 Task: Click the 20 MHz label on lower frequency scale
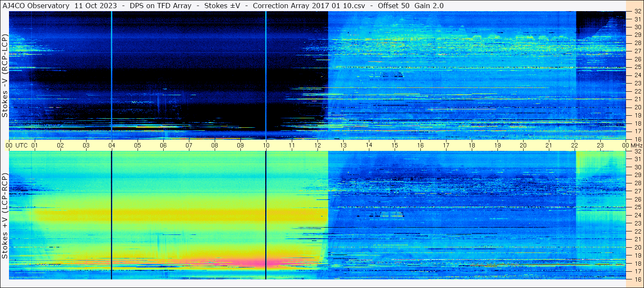tap(637, 247)
